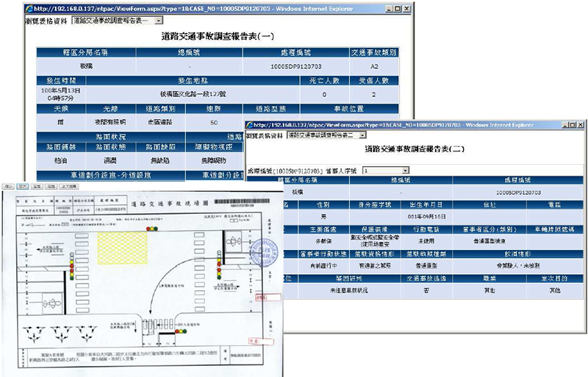The height and width of the screenshot is (377, 588).
Task: Click the IE icon in report one's title bar
Action: click(x=29, y=7)
